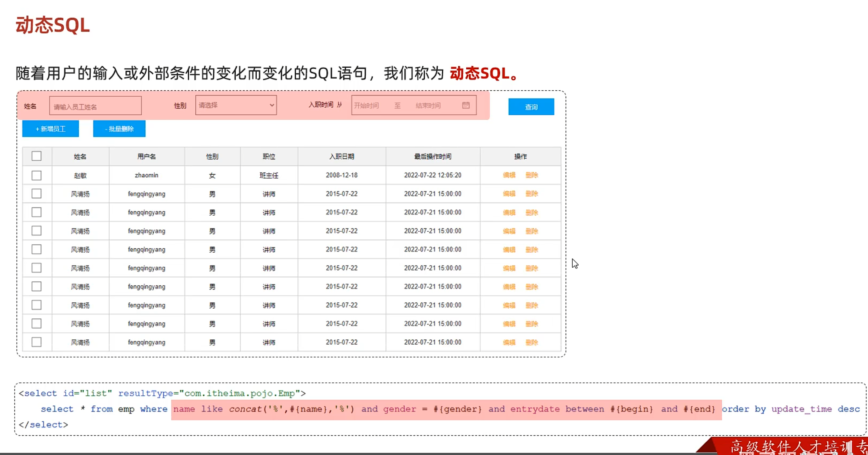Click 编辑 in the last table row
The width and height of the screenshot is (868, 455).
click(x=509, y=342)
